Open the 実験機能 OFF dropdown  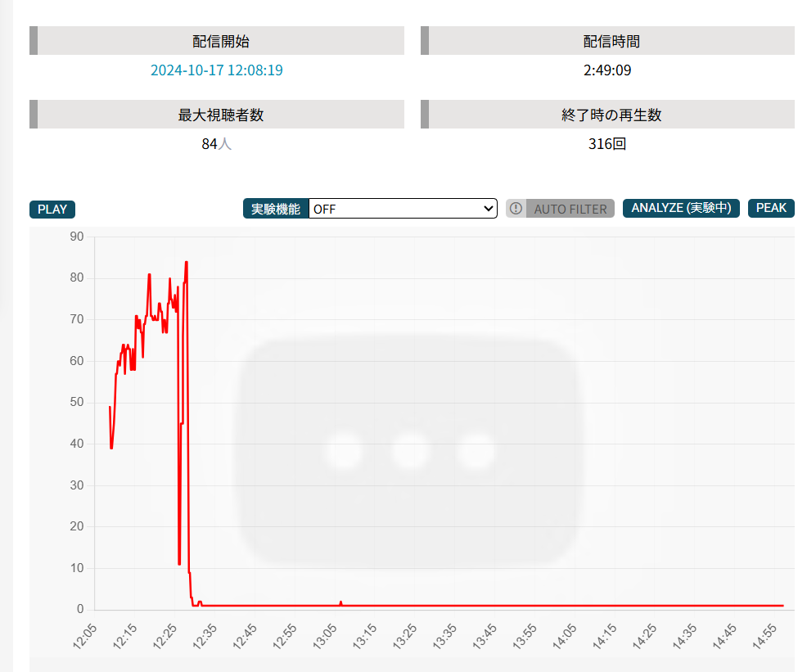click(403, 209)
